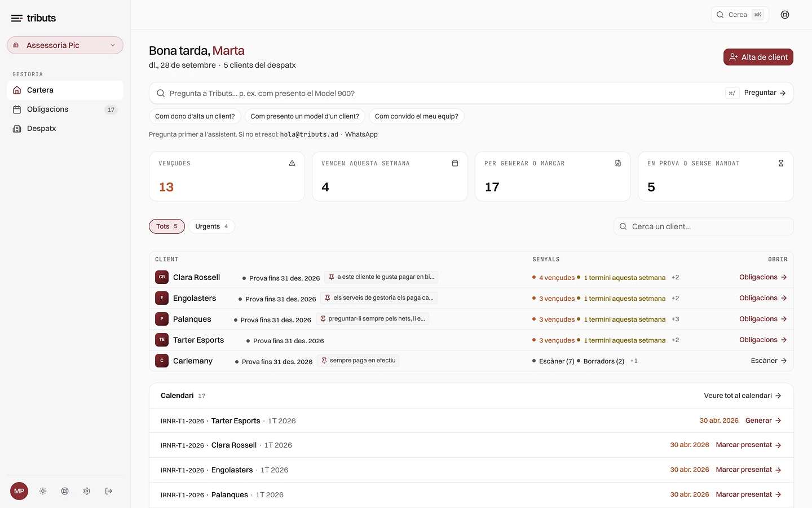Open Escàner link for Carlemany
812x508 pixels.
(x=769, y=361)
